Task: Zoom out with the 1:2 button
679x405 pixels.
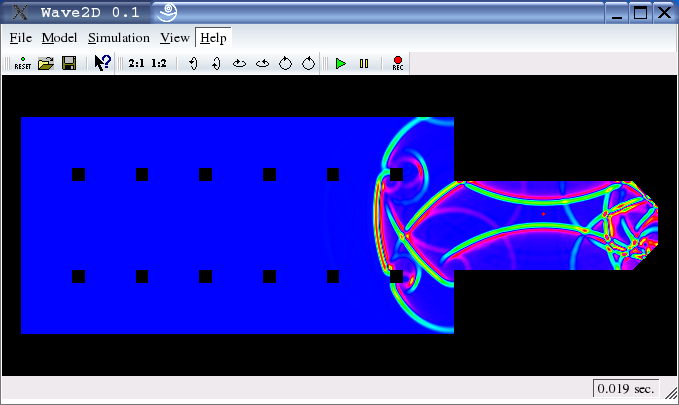Action: tap(159, 64)
